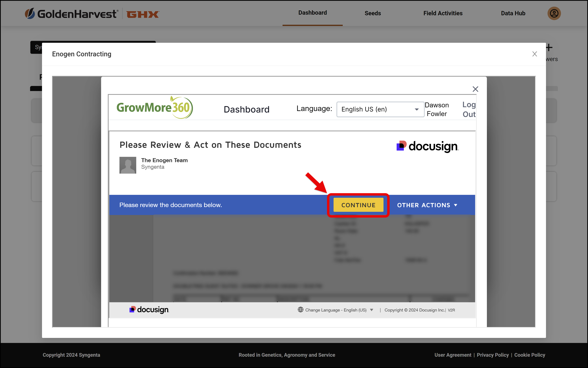Viewport: 588px width, 368px height.
Task: Click The Enogen Team avatar image
Action: point(128,165)
